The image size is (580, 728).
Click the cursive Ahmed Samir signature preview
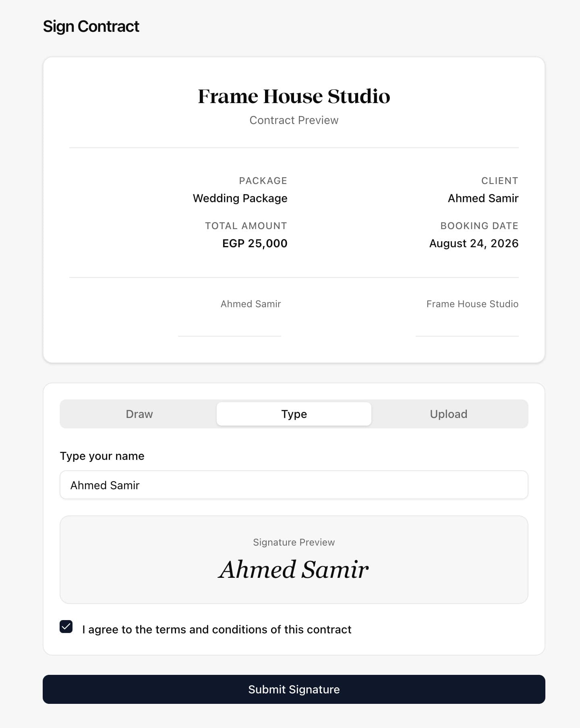point(294,569)
